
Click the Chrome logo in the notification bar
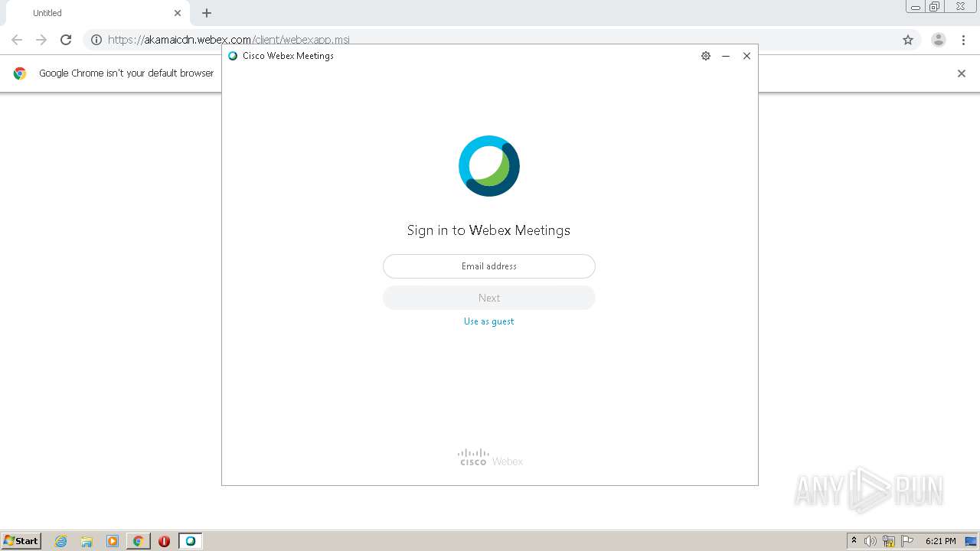click(x=20, y=73)
